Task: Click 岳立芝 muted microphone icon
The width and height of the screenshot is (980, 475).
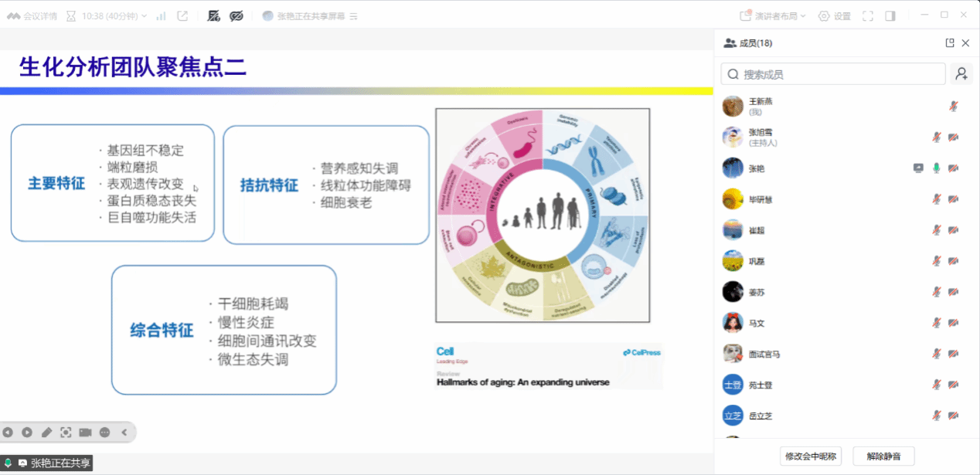Action: (937, 416)
